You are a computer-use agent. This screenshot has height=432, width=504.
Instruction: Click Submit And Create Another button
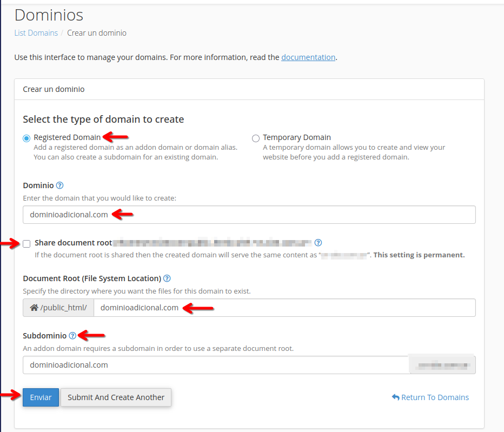(x=116, y=397)
